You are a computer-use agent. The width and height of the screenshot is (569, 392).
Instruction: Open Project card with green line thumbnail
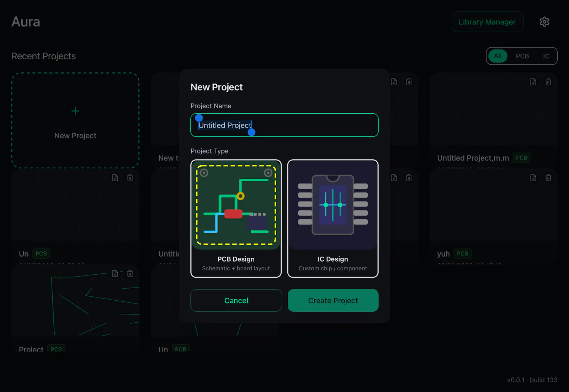(75, 308)
